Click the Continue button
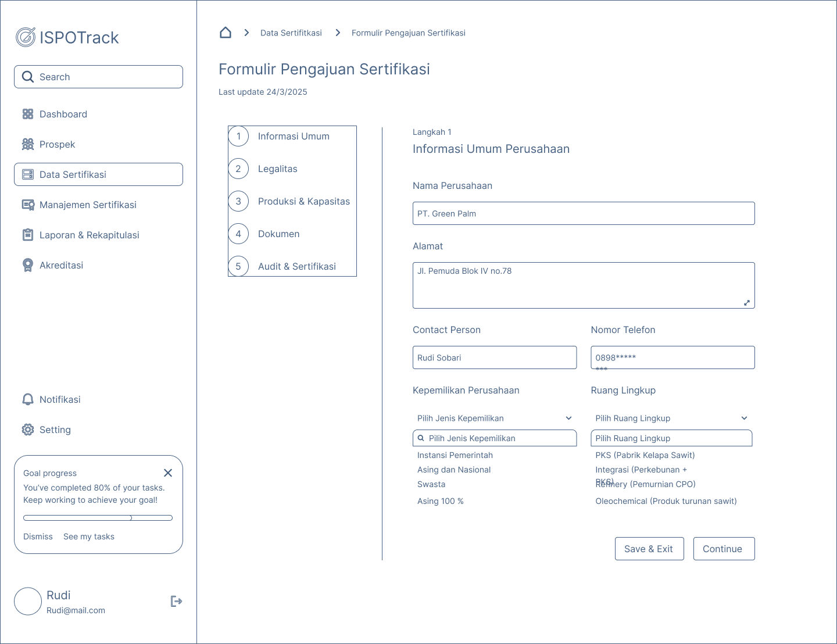837x644 pixels. [724, 549]
